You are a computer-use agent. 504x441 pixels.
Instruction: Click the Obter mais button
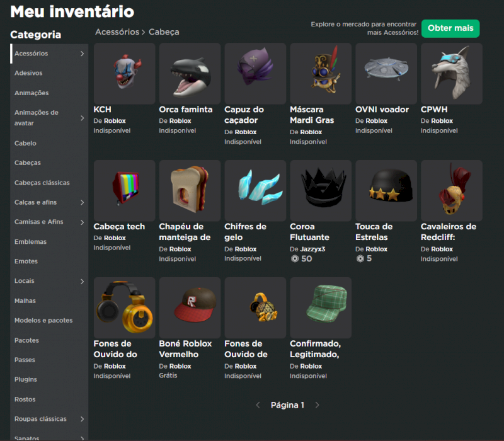tap(450, 28)
